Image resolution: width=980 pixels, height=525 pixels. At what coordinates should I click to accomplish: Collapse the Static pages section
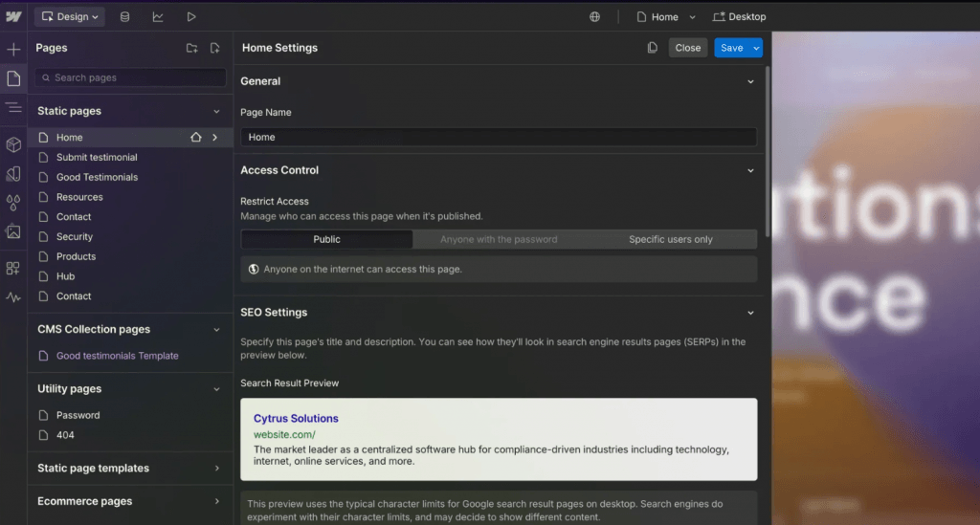point(216,111)
